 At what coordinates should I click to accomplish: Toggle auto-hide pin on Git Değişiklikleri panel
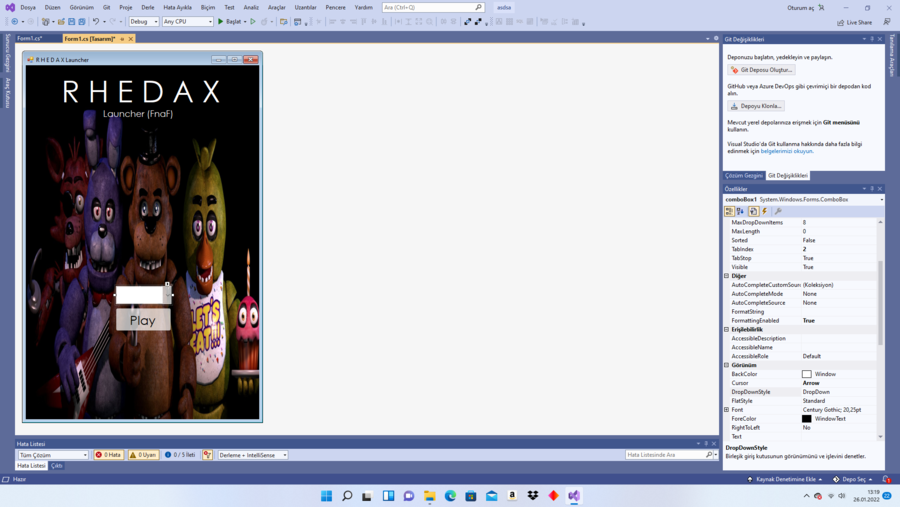pos(872,39)
